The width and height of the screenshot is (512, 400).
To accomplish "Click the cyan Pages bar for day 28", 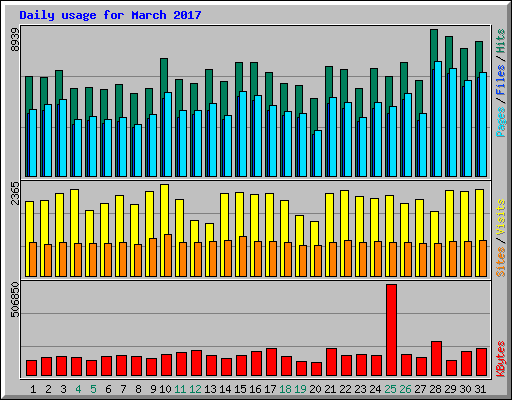I will coord(438,119).
